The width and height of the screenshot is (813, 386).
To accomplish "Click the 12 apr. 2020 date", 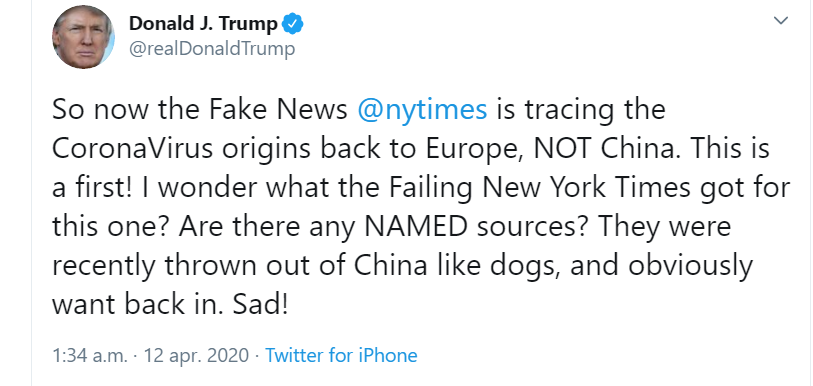I will 197,355.
